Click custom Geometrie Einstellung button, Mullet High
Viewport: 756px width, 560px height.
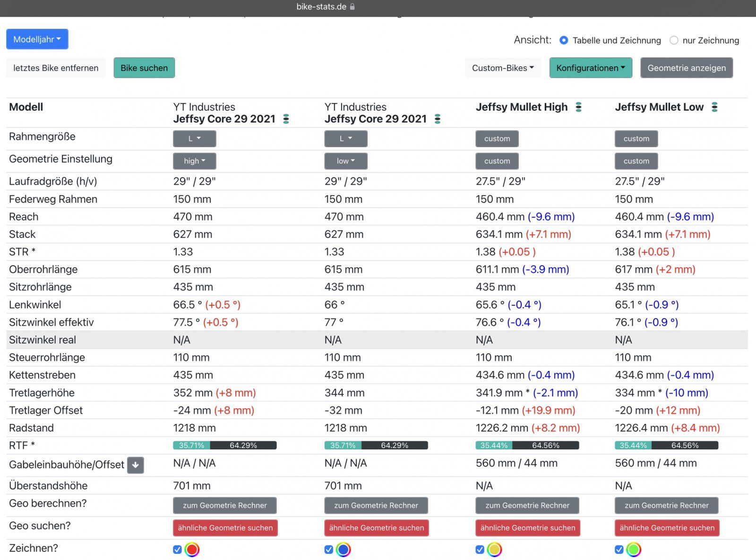click(x=497, y=161)
